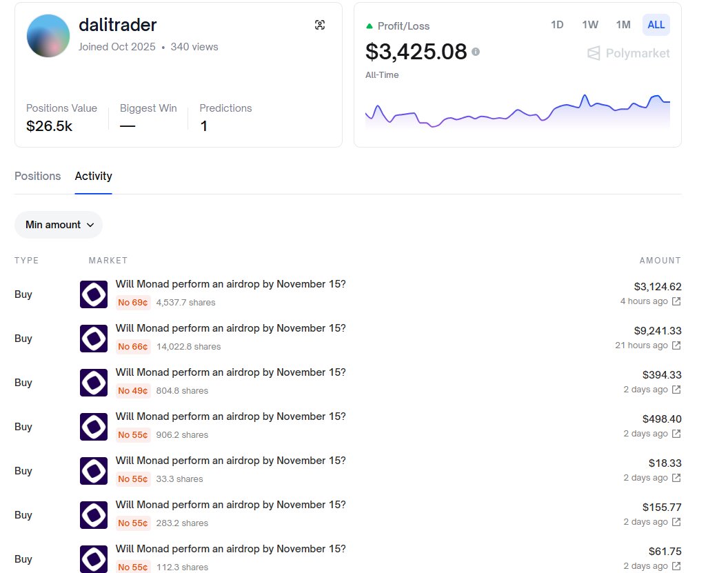Image resolution: width=728 pixels, height=573 pixels.
Task: Switch to the Positions tab
Action: (x=38, y=176)
